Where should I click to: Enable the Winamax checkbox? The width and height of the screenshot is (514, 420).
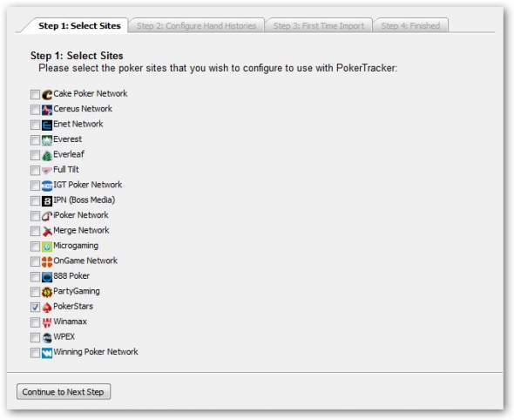point(35,322)
